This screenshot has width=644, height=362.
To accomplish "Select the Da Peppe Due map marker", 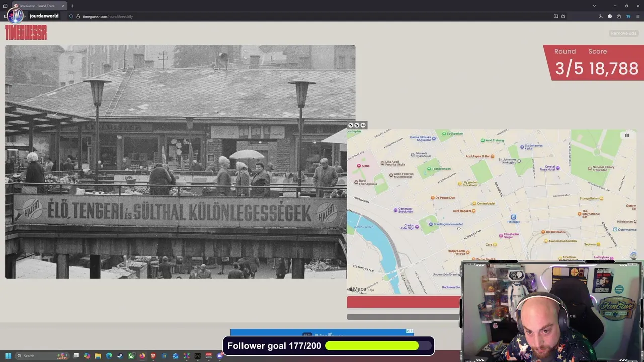I will coord(432,198).
